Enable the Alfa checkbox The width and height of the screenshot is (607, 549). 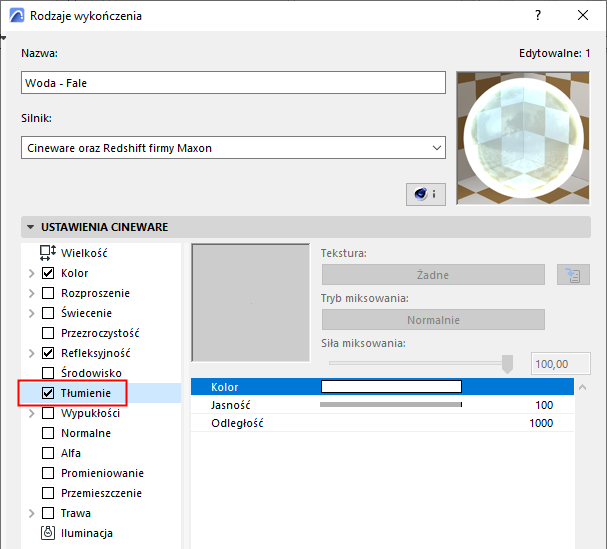tap(48, 453)
